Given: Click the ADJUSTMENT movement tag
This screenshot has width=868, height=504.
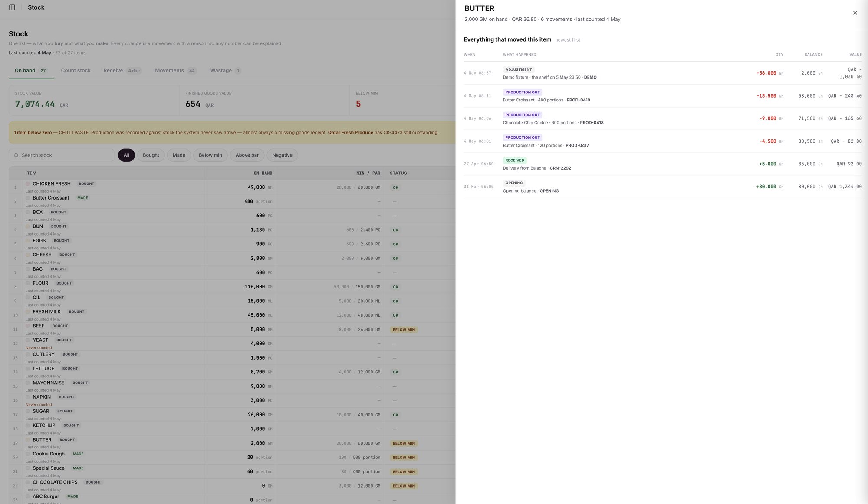Looking at the screenshot, I should [519, 69].
